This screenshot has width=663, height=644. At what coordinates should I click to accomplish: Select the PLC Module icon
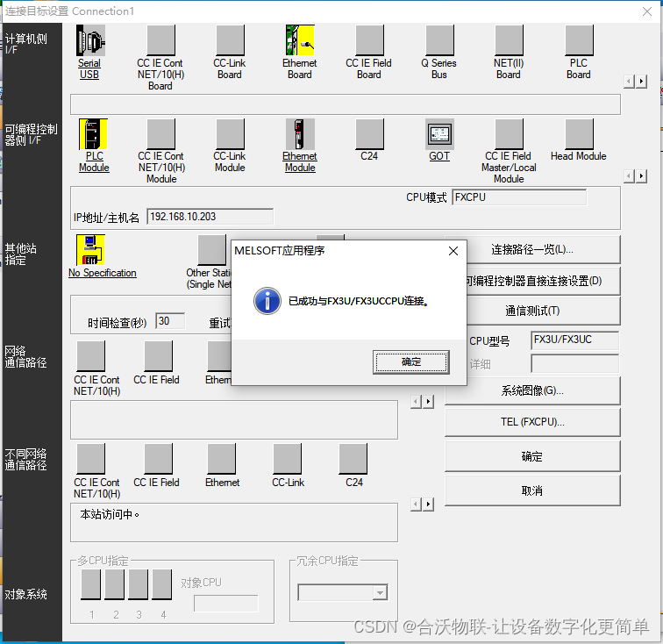pyautogui.click(x=93, y=134)
